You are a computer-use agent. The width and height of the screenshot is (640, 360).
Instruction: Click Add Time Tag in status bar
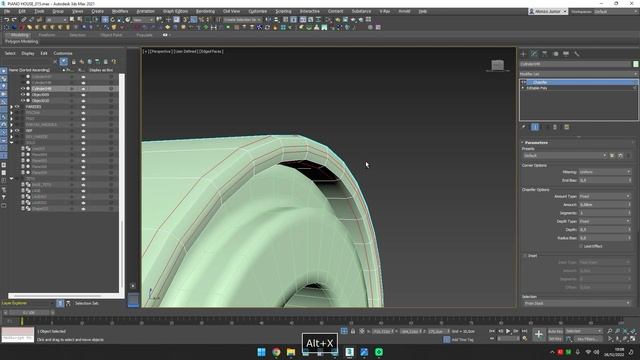click(462, 339)
